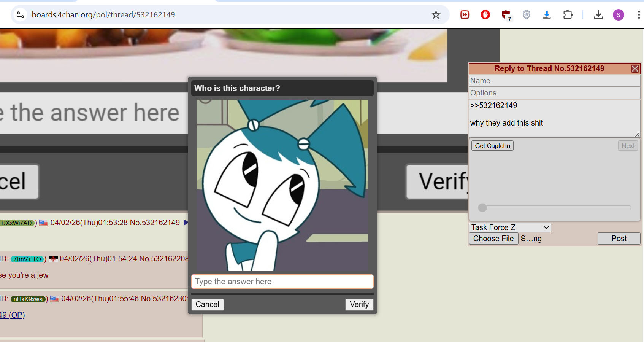The height and width of the screenshot is (342, 644).
Task: Click the Next button in the reply form
Action: pos(628,146)
